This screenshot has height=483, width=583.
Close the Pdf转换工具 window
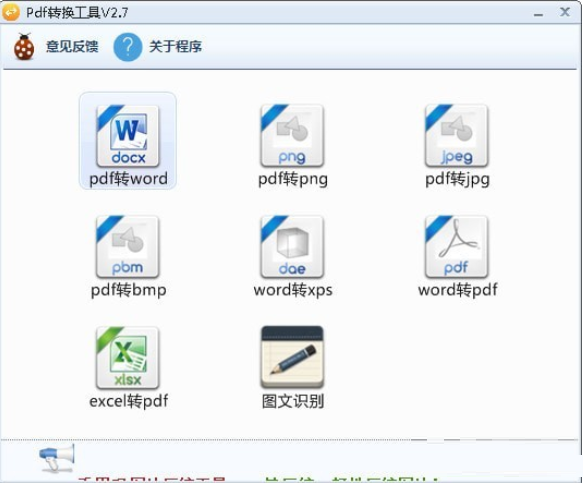565,12
